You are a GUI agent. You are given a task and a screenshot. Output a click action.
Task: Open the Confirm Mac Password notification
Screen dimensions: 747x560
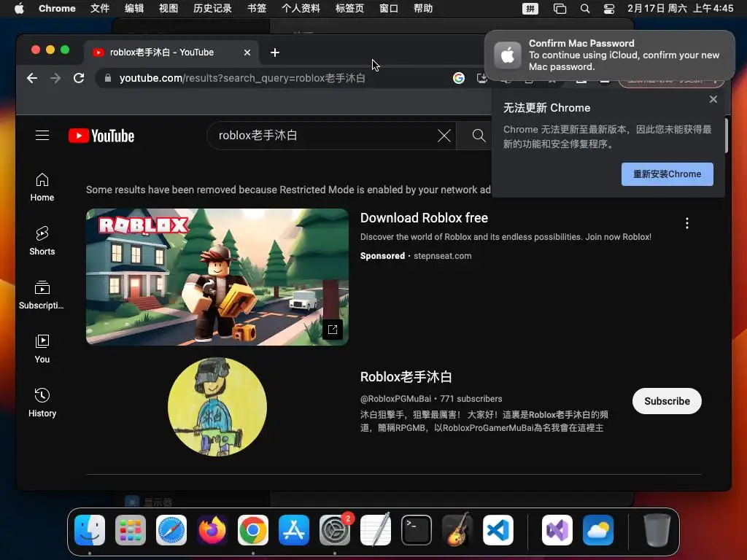click(610, 55)
